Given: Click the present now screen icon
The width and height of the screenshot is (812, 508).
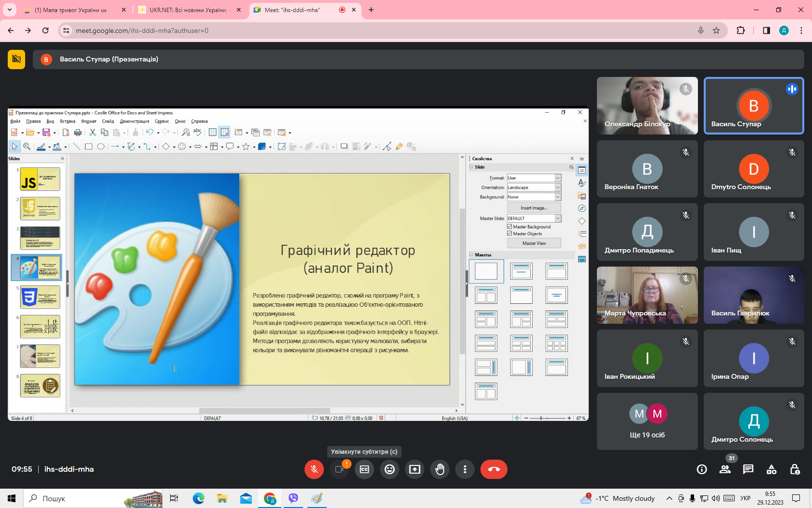Looking at the screenshot, I should [415, 469].
